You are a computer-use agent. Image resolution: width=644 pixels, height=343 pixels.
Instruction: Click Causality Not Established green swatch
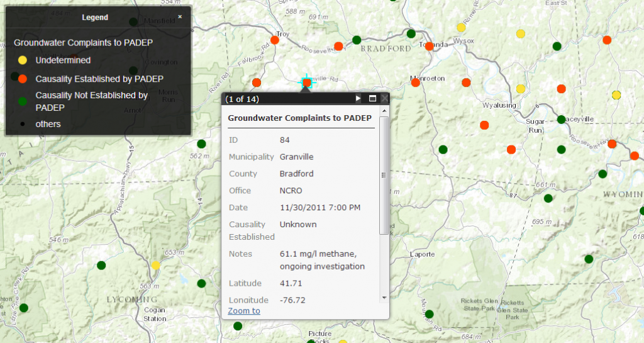(x=23, y=101)
